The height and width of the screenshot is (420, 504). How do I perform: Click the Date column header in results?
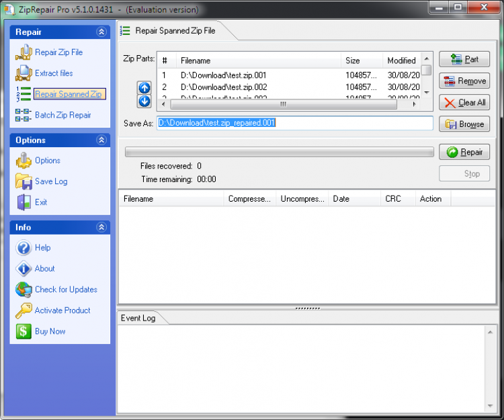pos(355,199)
